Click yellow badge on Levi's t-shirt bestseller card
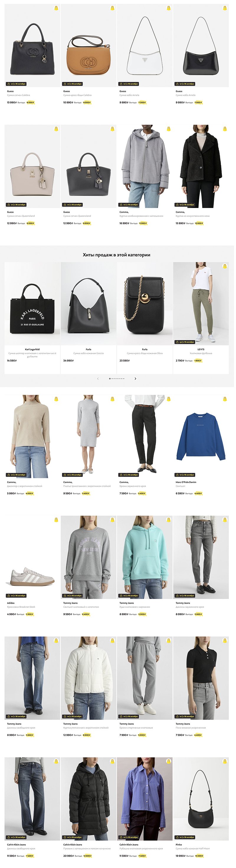236x868 pixels. point(225,266)
